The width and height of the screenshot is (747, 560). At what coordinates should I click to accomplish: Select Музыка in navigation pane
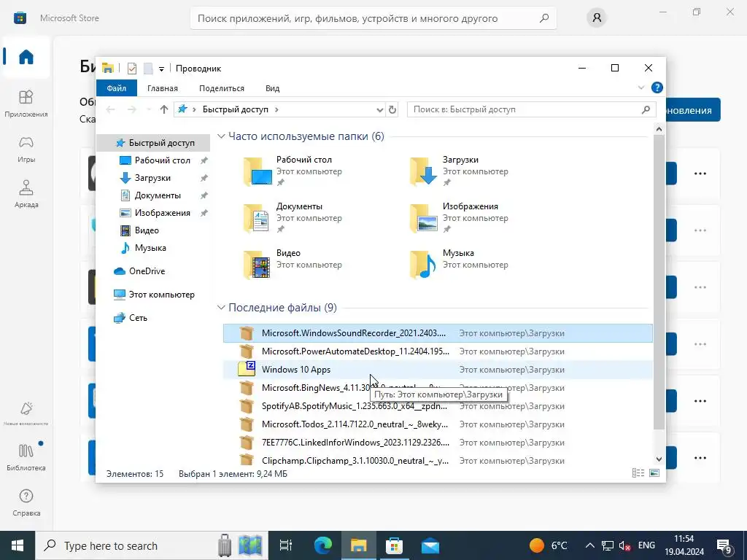click(150, 248)
